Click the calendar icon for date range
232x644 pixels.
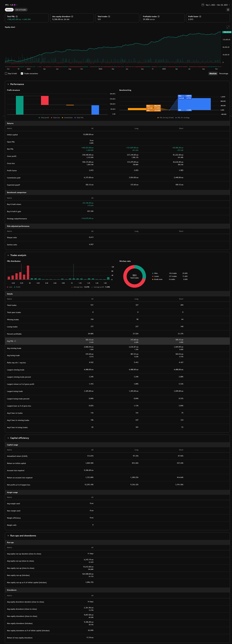point(203,5)
